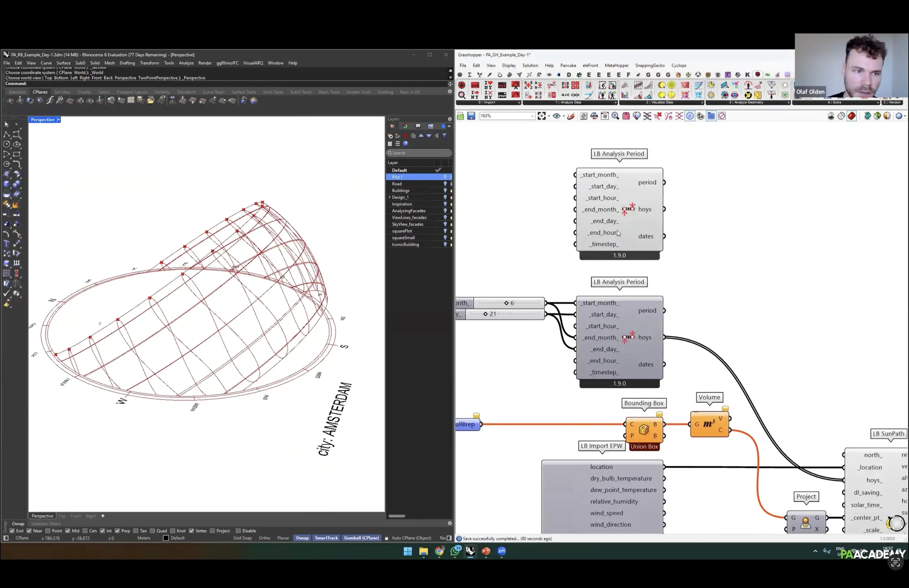Click the lightbulb icon in Grasshopper canvas toolbar
Screen dimensions: 909x588
(637, 116)
